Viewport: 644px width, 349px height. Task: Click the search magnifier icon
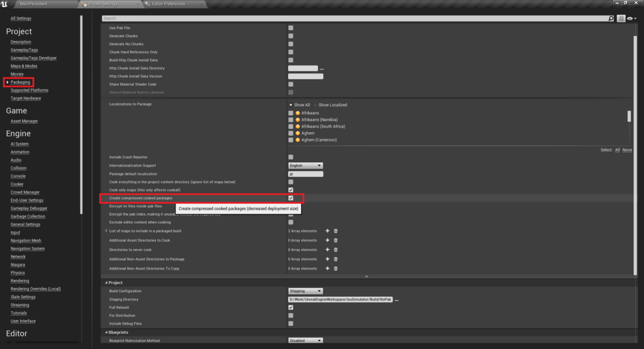tap(611, 18)
